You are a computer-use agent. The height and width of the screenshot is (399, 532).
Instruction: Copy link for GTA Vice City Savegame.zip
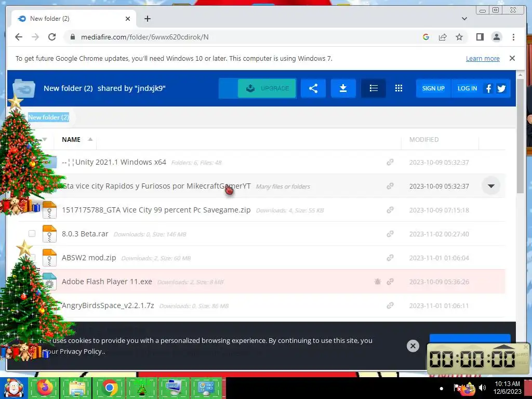coord(390,210)
